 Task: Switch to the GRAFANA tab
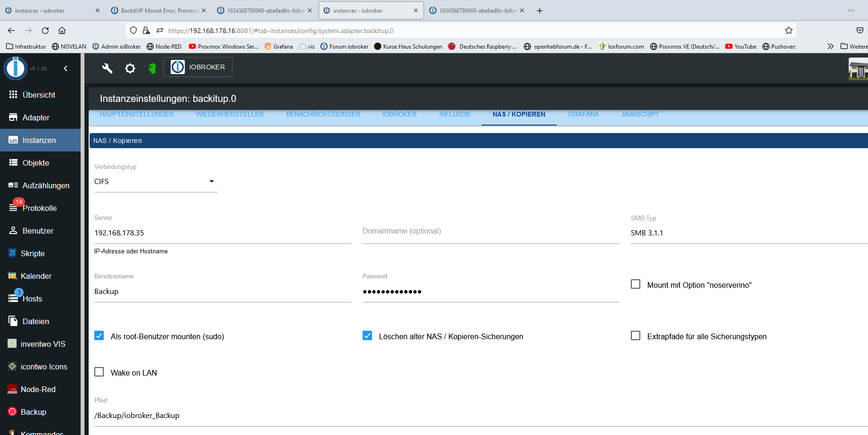click(x=583, y=115)
